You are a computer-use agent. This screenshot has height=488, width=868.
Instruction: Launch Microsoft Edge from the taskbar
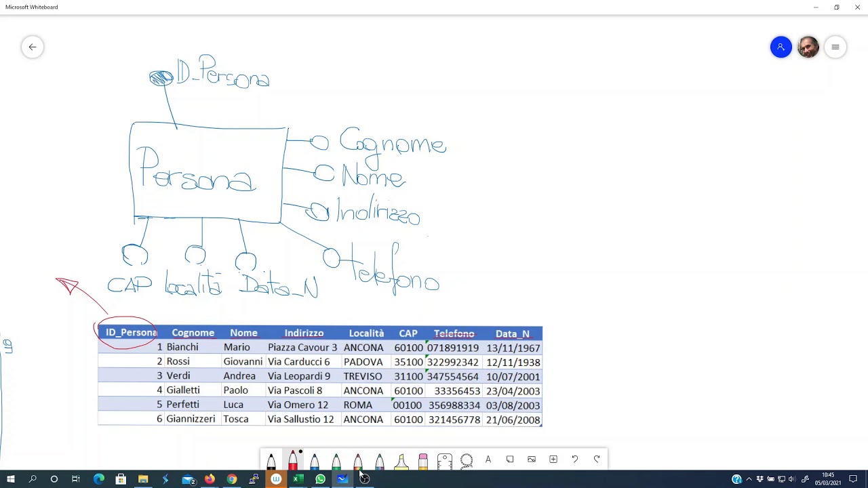coord(99,479)
